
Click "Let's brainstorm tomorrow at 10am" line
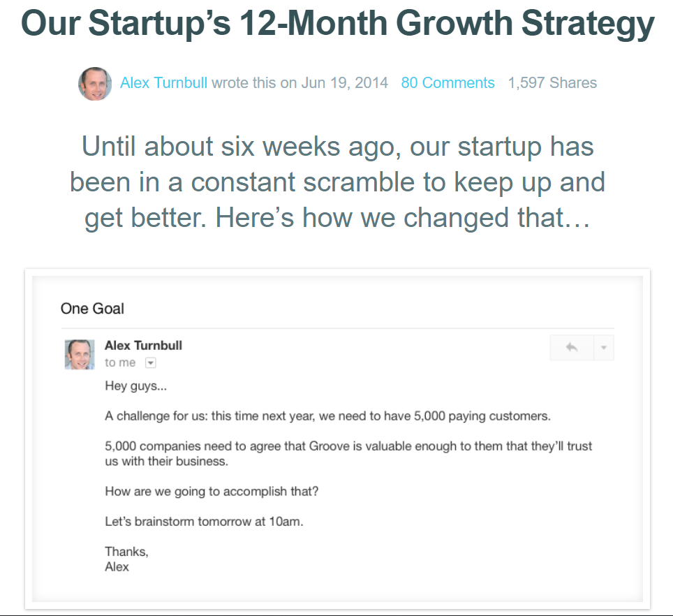point(204,522)
